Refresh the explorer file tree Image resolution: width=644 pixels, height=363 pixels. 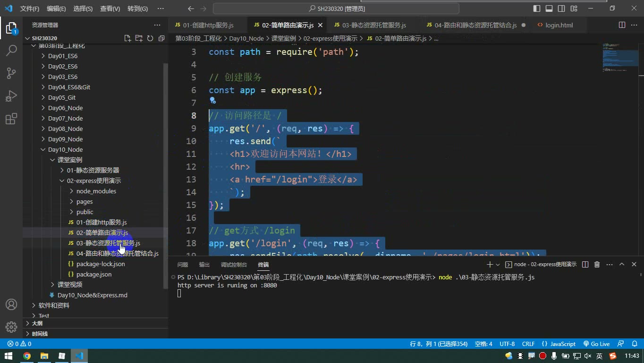150,38
